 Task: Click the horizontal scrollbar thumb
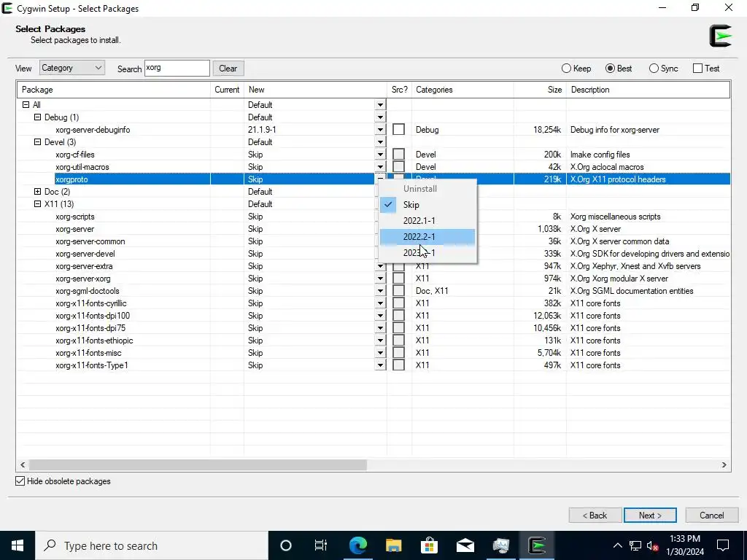(x=198, y=464)
